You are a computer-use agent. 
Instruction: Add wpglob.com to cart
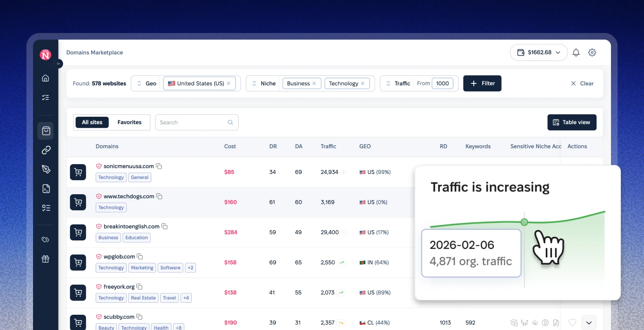pyautogui.click(x=78, y=262)
